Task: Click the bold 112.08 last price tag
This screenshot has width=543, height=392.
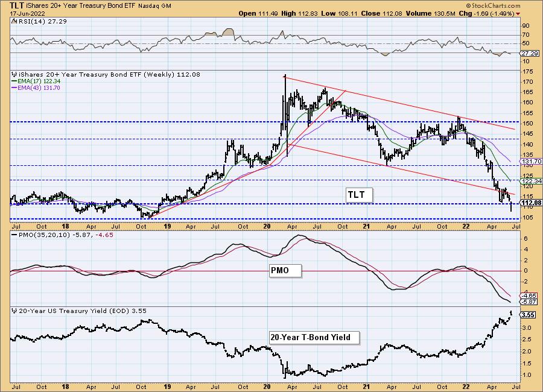Action: point(531,203)
